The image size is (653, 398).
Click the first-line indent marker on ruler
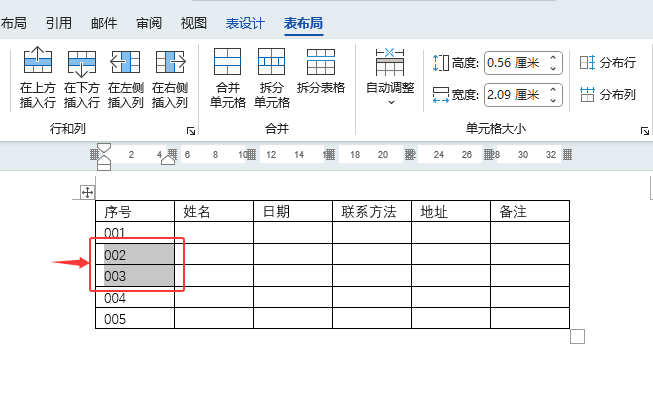pos(104,148)
